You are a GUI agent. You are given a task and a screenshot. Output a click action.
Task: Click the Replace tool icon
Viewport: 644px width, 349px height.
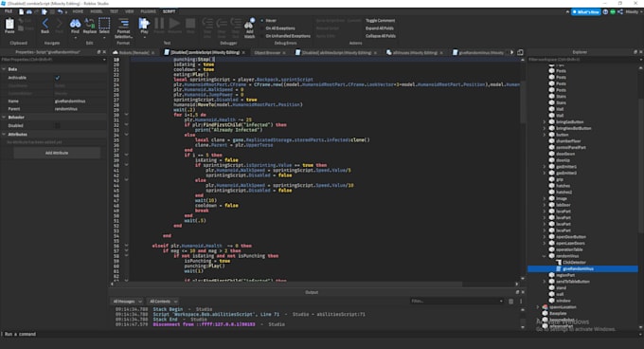pos(90,24)
